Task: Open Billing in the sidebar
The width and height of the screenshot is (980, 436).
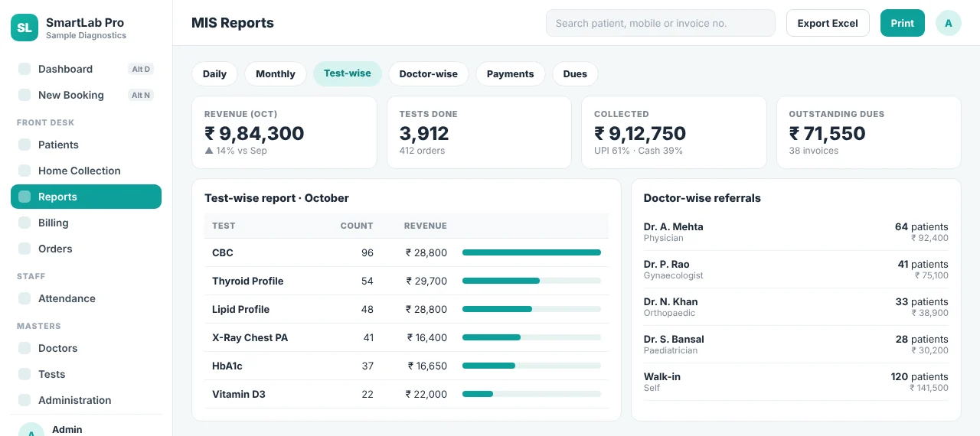Action: [x=86, y=223]
